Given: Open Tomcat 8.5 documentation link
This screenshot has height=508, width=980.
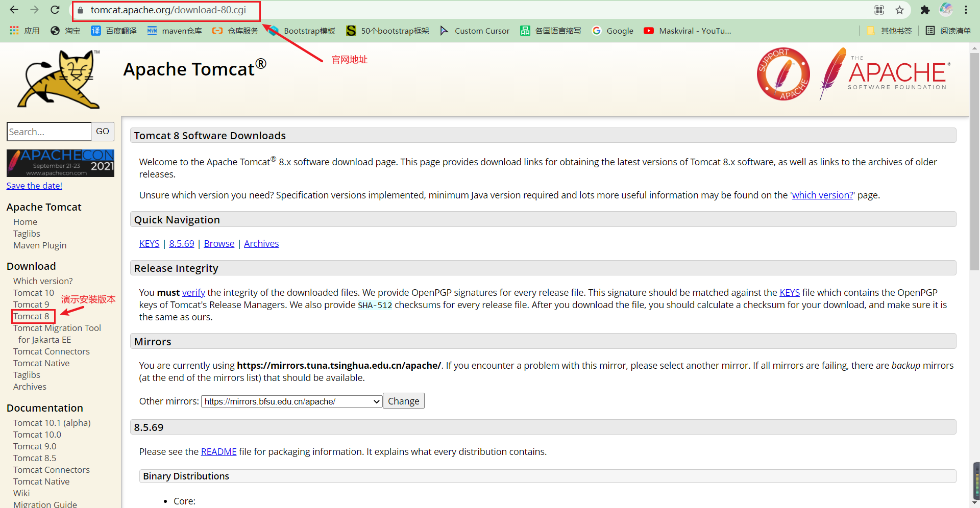Looking at the screenshot, I should (35, 458).
